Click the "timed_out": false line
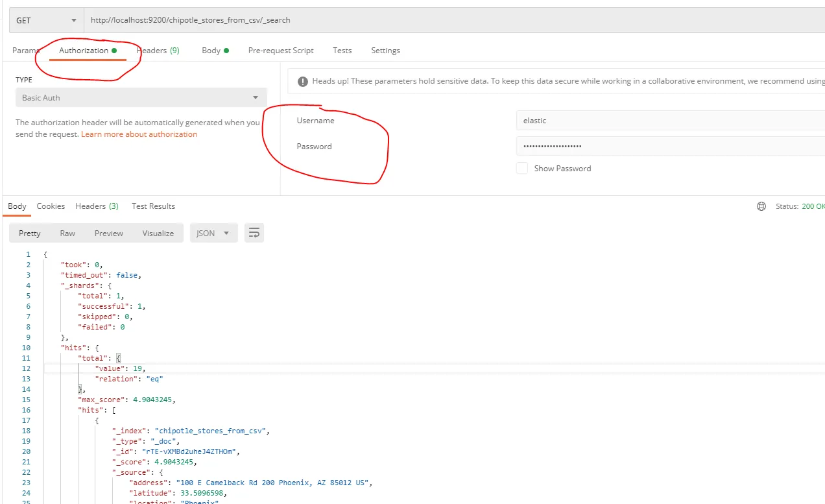The width and height of the screenshot is (825, 504). (x=101, y=275)
